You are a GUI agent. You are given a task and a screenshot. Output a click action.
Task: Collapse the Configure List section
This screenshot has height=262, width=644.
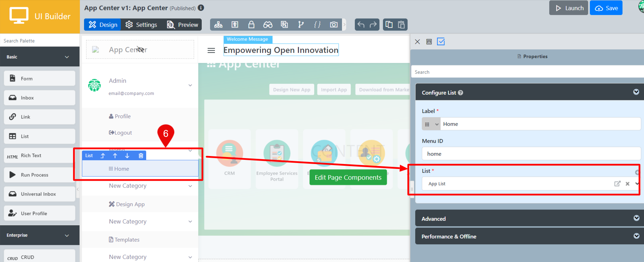[x=636, y=92]
